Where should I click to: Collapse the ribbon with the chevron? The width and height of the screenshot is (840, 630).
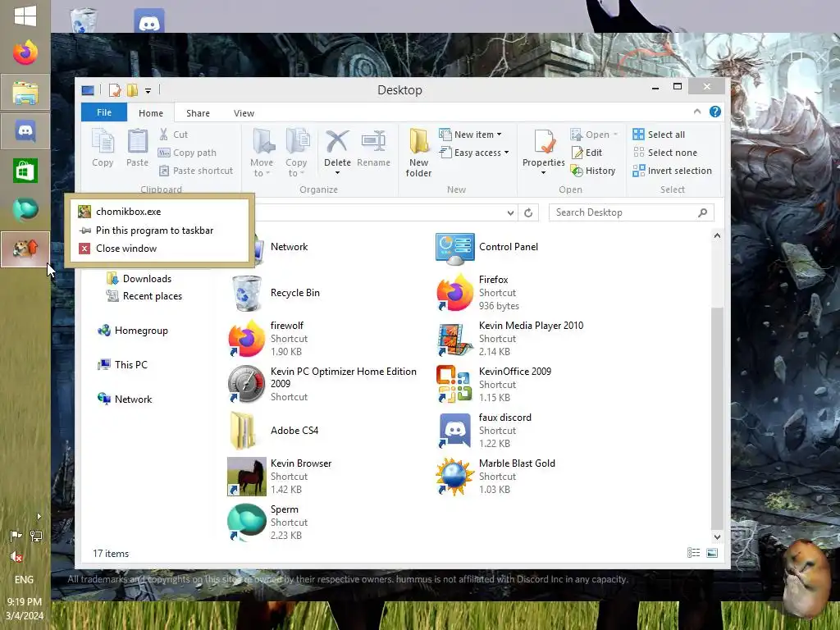tap(697, 112)
